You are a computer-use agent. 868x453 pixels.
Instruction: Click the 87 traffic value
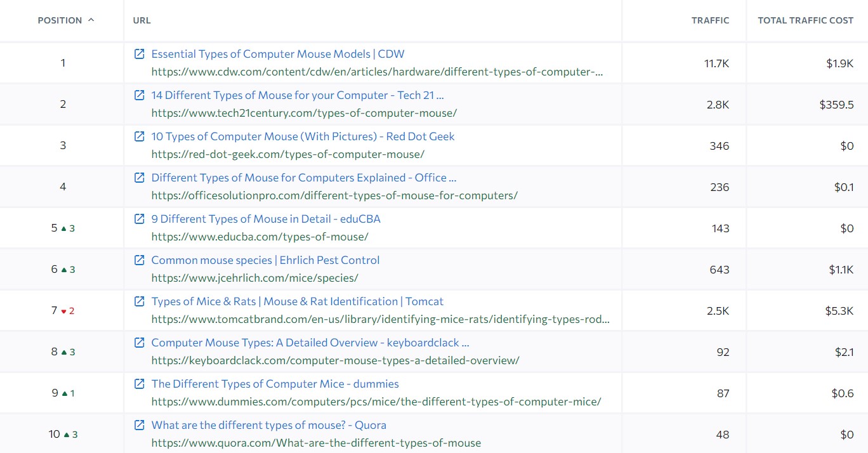723,393
